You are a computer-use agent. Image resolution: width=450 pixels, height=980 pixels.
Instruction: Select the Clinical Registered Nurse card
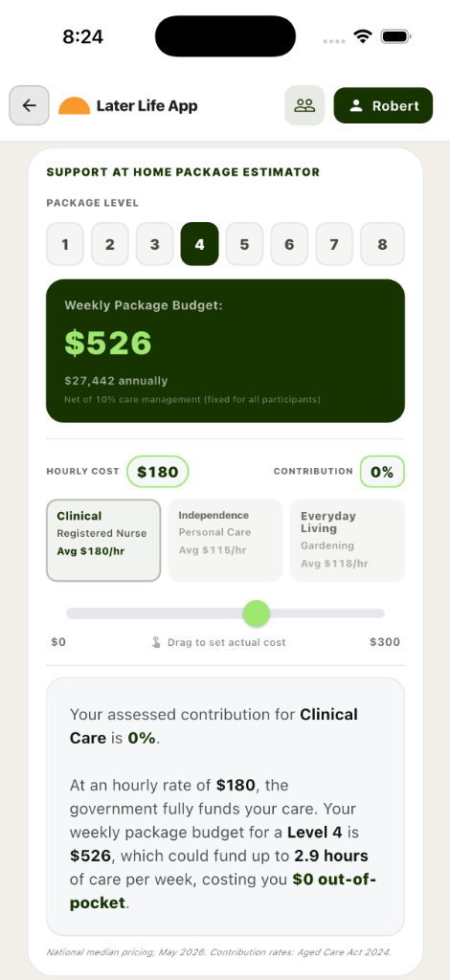tap(103, 541)
